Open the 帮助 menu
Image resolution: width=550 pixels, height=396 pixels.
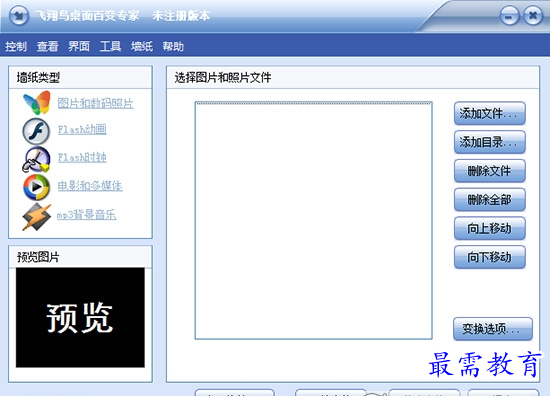point(173,46)
